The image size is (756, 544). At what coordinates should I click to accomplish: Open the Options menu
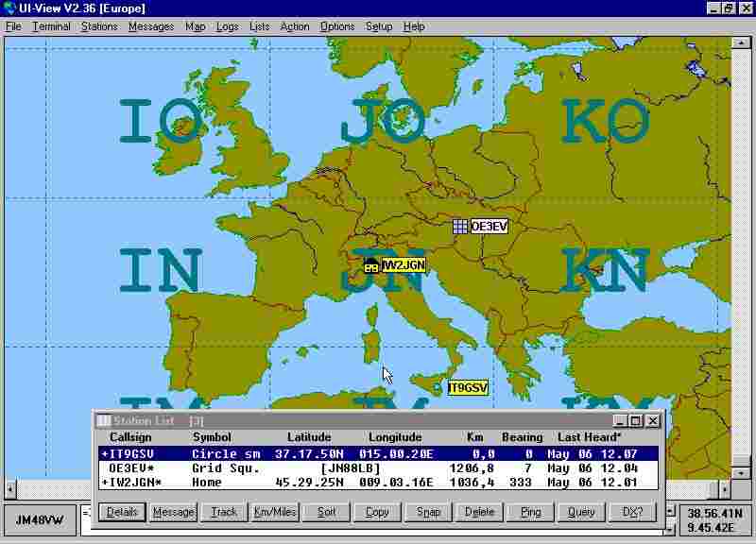[x=337, y=26]
